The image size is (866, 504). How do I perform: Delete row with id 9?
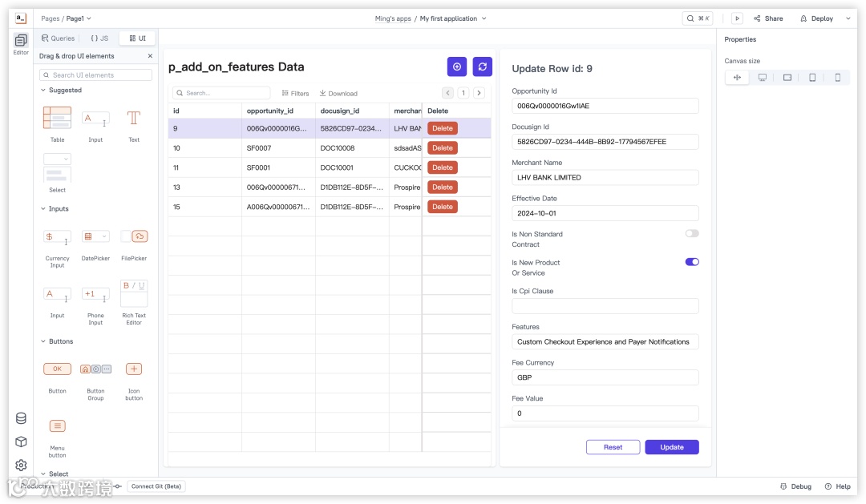(x=443, y=128)
